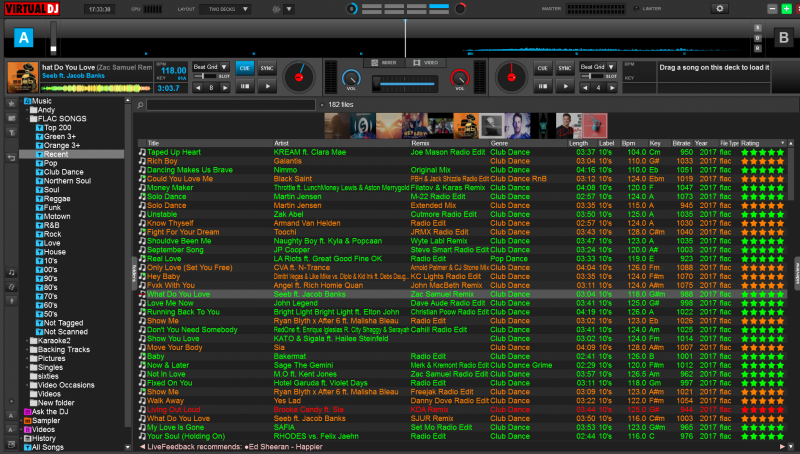Open the Rating column dropdown arrow
The width and height of the screenshot is (800, 454).
pos(783,143)
